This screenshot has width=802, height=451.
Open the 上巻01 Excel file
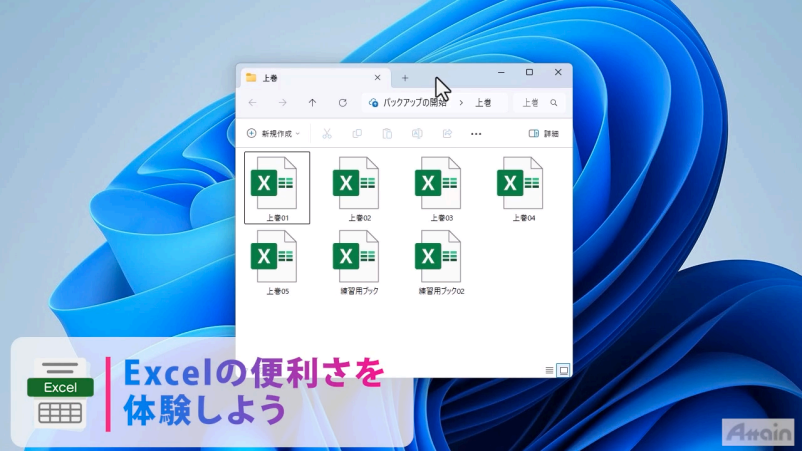276,184
